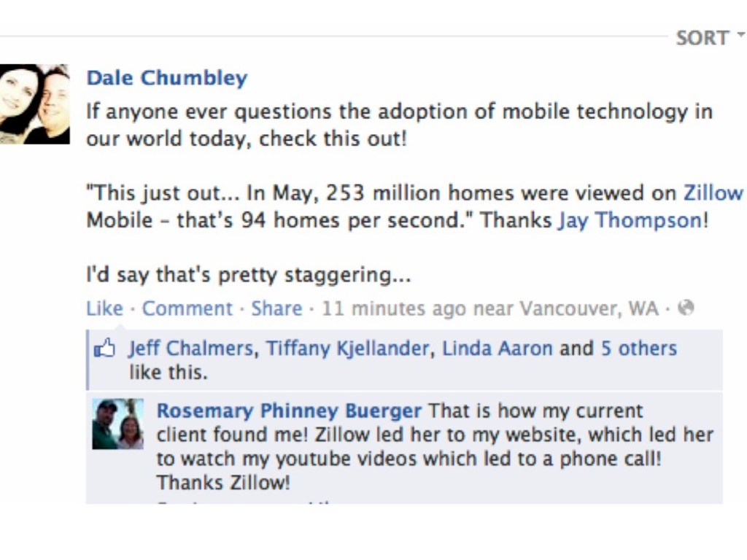Open Jeff Chalmers' profile

coord(191,349)
